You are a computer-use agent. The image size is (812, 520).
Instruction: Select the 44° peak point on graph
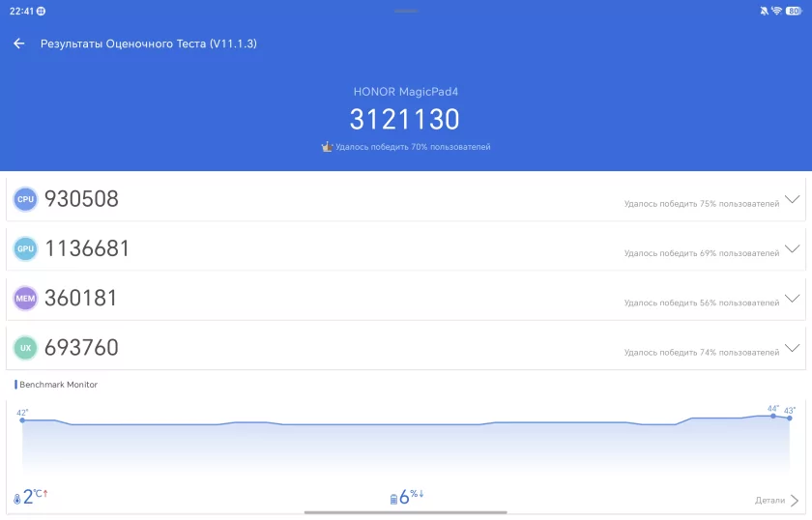tap(773, 416)
